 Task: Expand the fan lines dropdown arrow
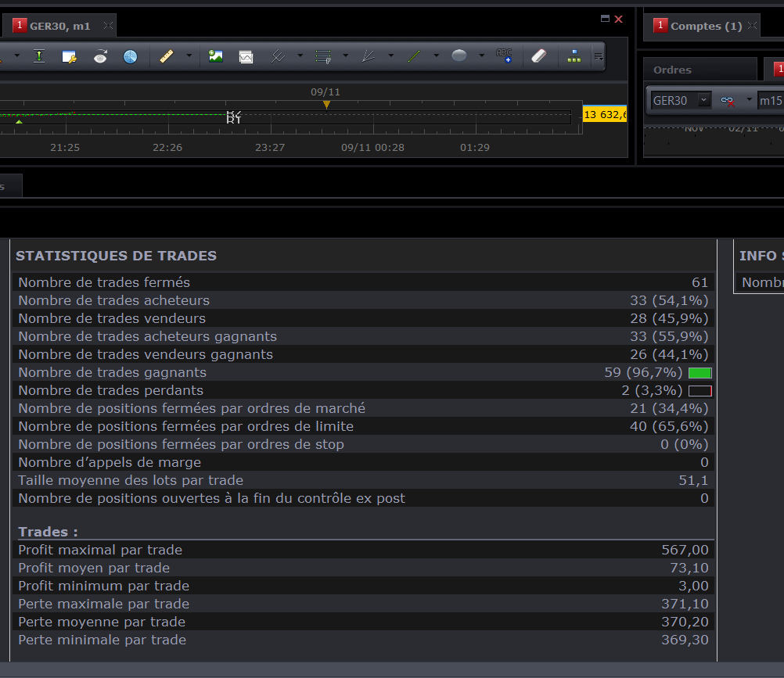pos(391,56)
